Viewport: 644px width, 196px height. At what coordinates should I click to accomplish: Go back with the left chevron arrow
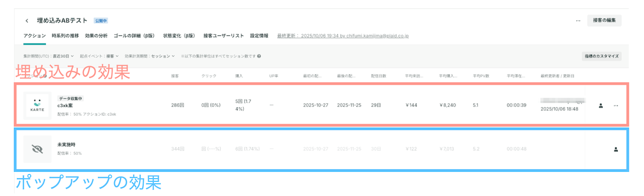coord(27,21)
